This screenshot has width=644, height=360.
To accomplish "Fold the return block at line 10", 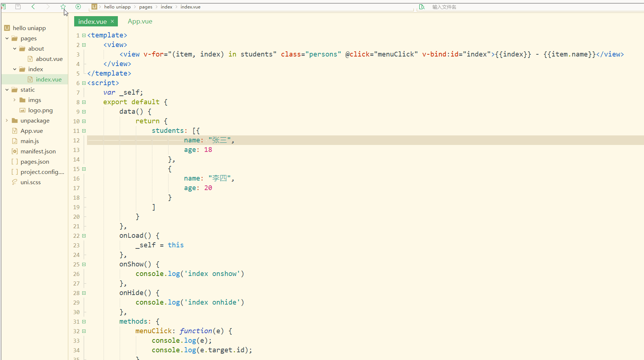I will 84,121.
